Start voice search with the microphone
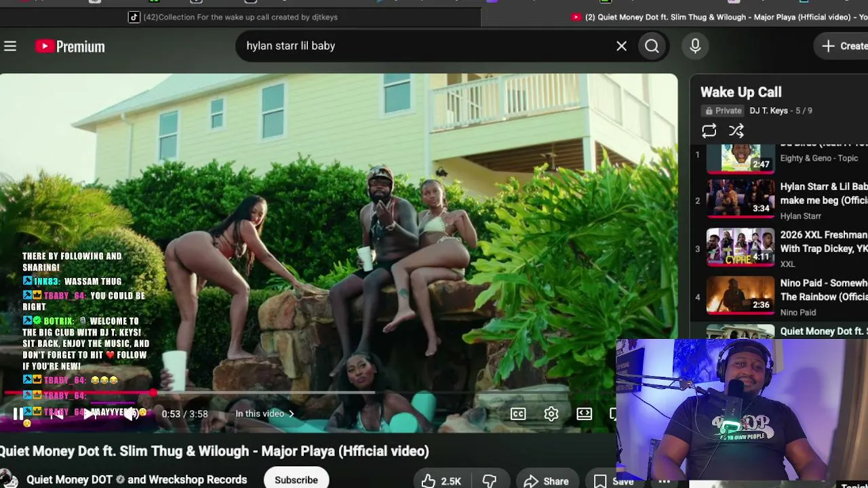Screen dimensions: 868x488 (x=695, y=46)
